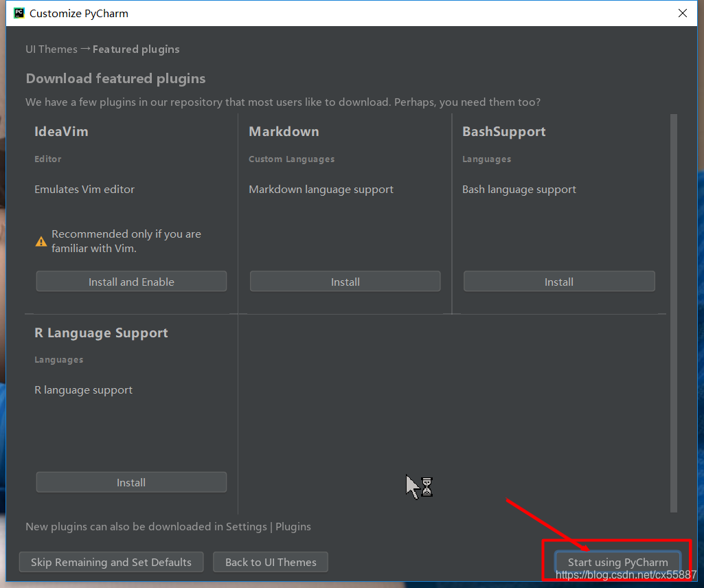The image size is (704, 588).
Task: Click the 'BashSupport' plugin title
Action: point(503,132)
